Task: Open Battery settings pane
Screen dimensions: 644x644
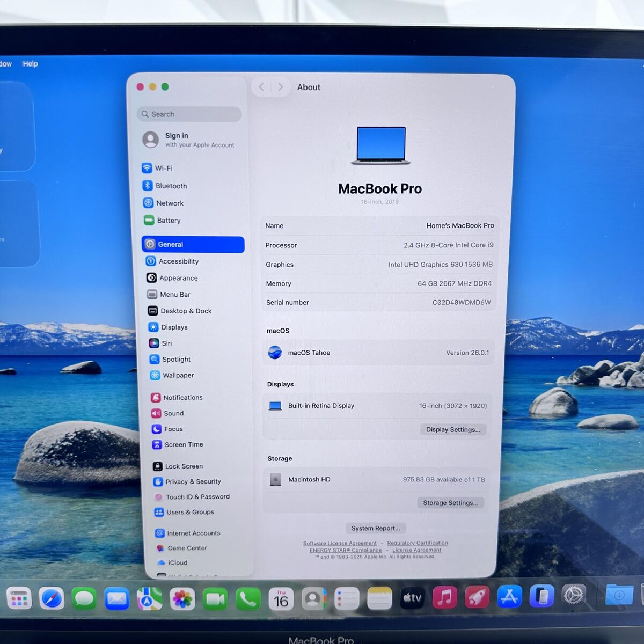Action: pyautogui.click(x=168, y=221)
